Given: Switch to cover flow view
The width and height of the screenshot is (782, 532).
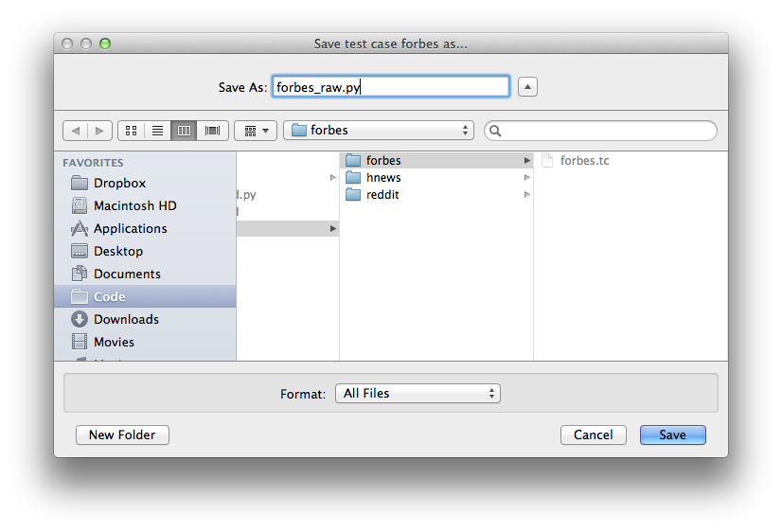Looking at the screenshot, I should pyautogui.click(x=212, y=131).
